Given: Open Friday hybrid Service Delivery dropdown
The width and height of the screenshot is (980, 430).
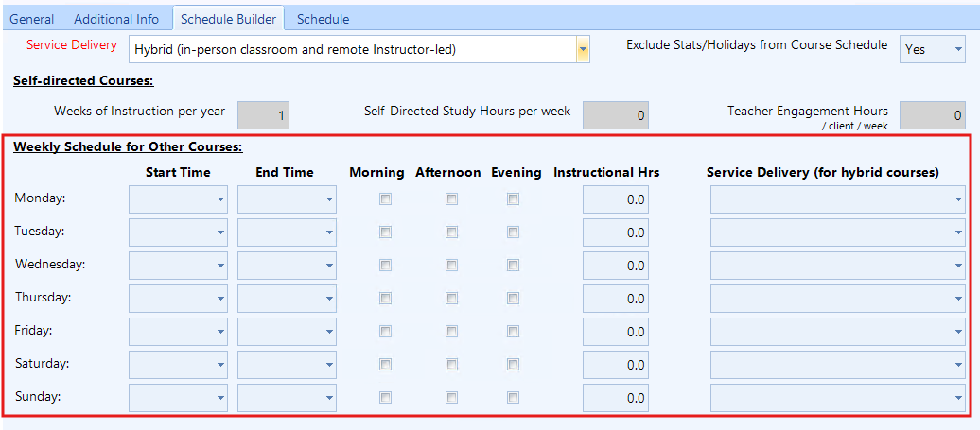Looking at the screenshot, I should pyautogui.click(x=838, y=332).
